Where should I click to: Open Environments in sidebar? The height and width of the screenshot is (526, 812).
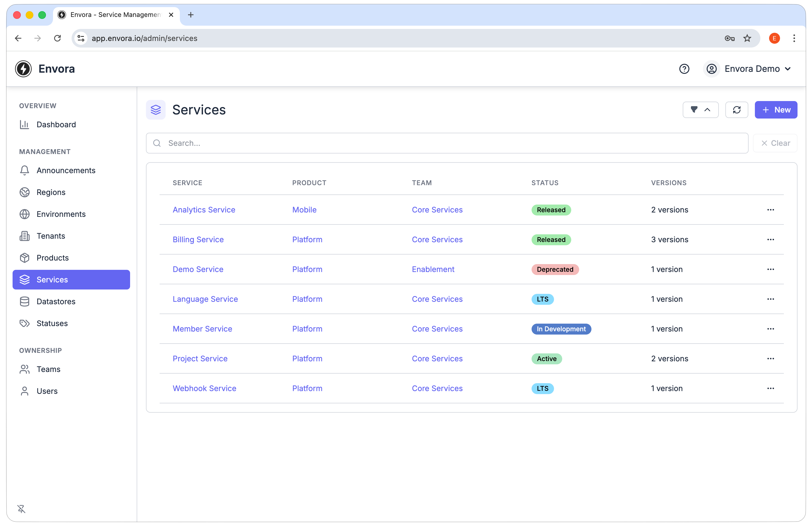click(x=71, y=214)
